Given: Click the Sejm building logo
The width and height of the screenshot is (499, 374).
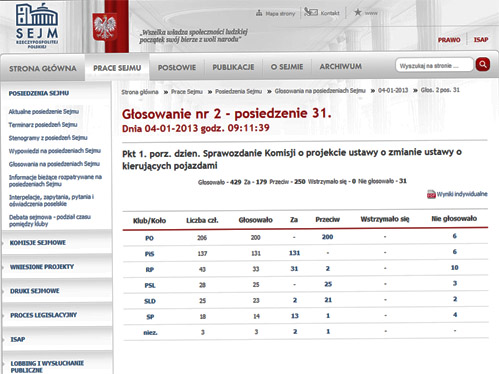Looking at the screenshot, I should pos(37,25).
